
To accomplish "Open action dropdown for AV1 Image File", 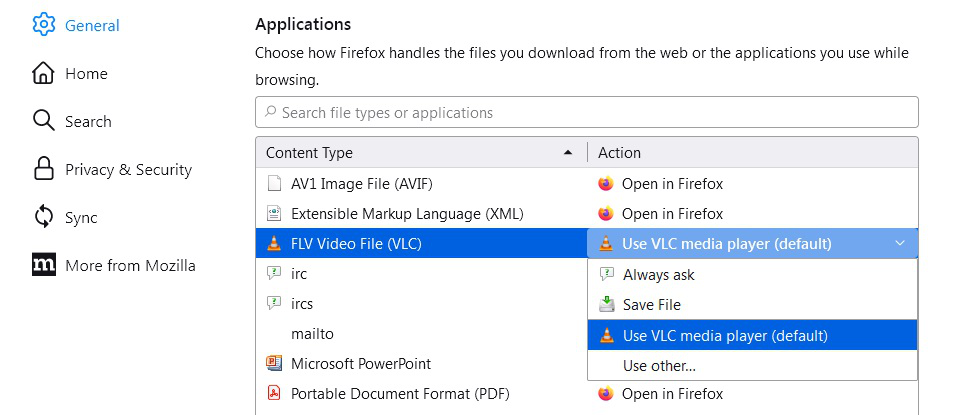I will pos(752,183).
